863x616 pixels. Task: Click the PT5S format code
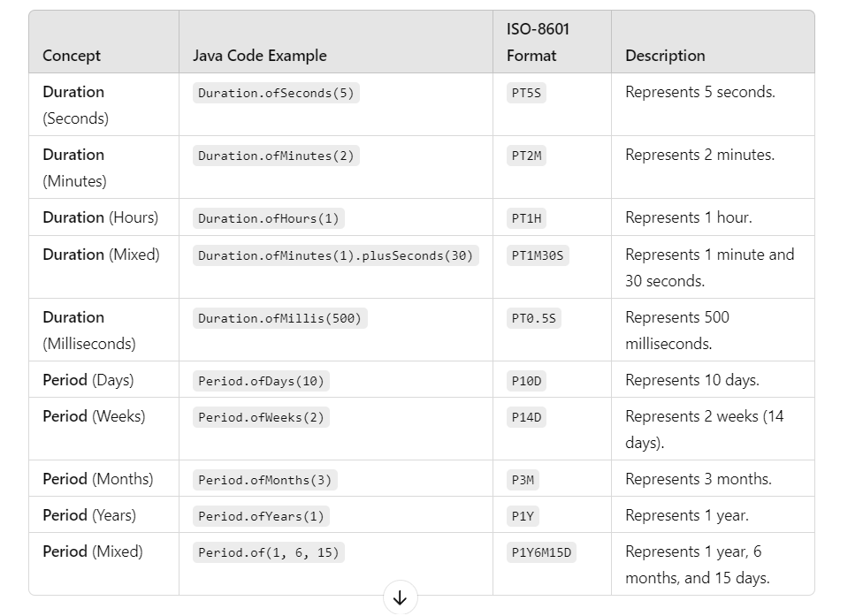coord(526,93)
